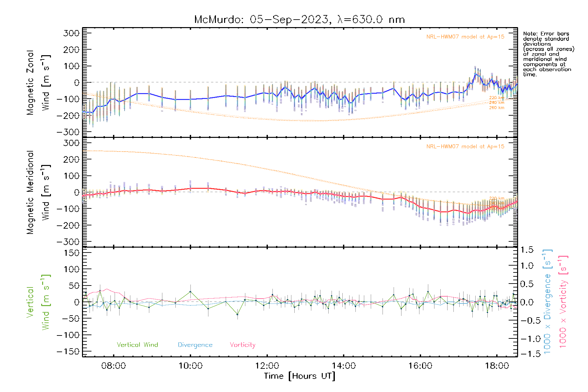The height and width of the screenshot is (392, 588).
Task: Click the 260 km altitude label in zonal panel
Action: pyautogui.click(x=497, y=108)
